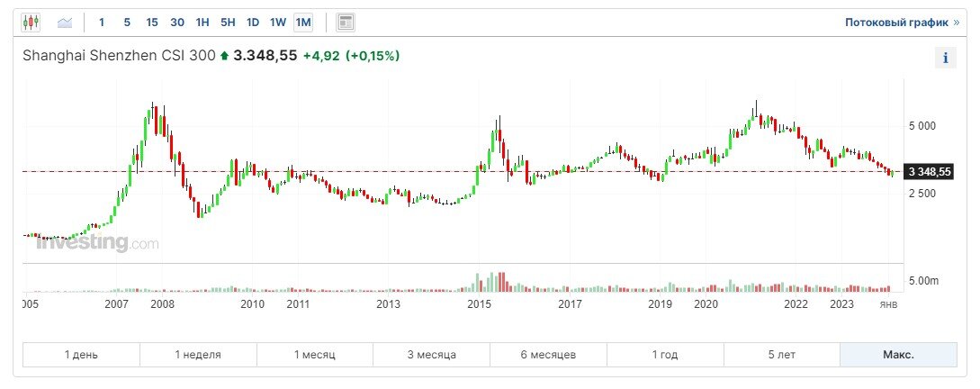Click the 2022 time axis label
The height and width of the screenshot is (389, 980).
[796, 304]
